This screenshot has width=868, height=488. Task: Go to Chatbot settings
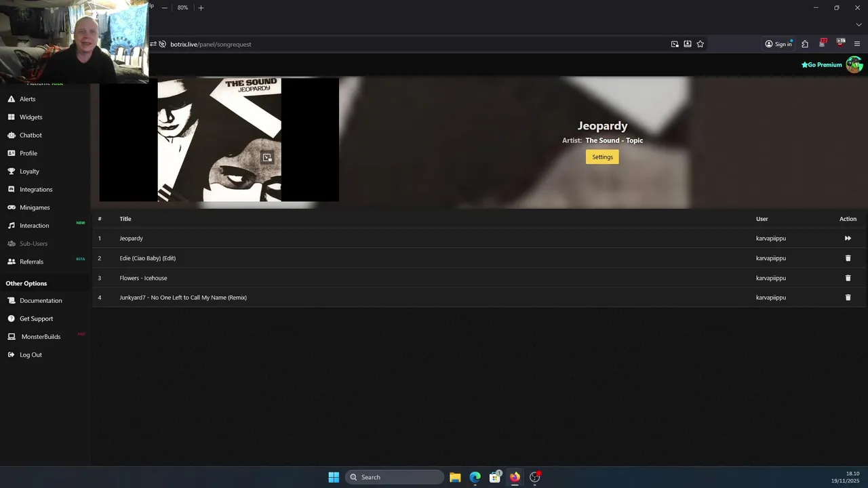[x=31, y=135]
